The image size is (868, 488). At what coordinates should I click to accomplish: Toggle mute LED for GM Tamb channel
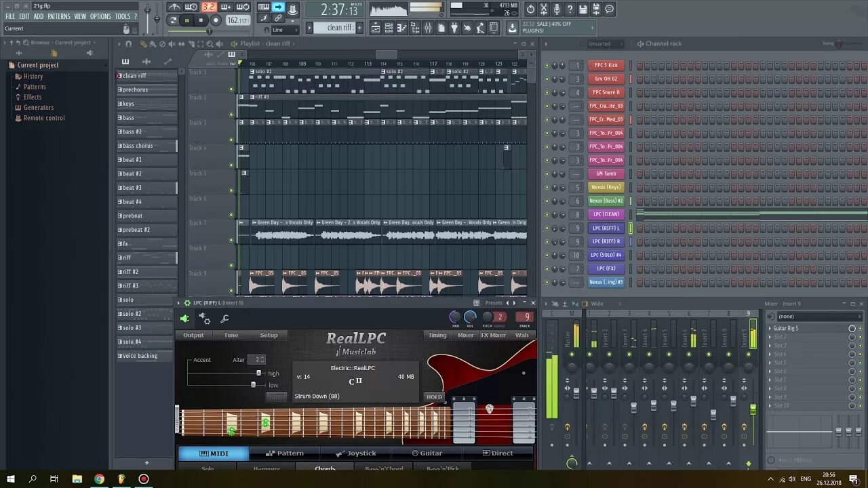coord(547,174)
